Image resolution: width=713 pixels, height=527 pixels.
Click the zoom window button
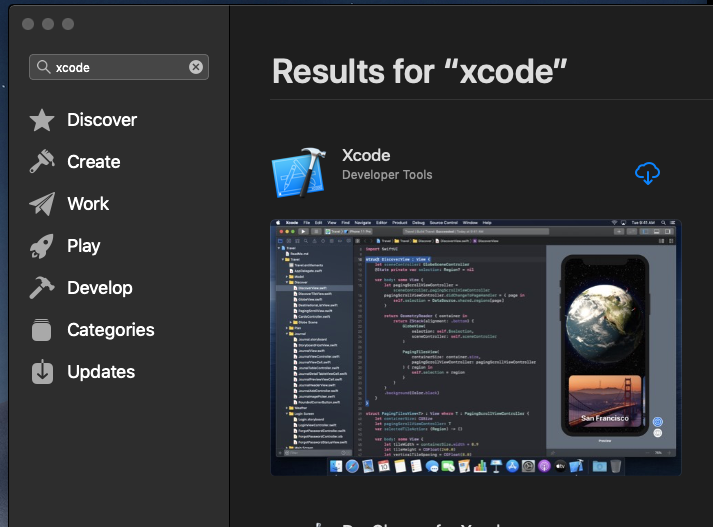pos(68,24)
